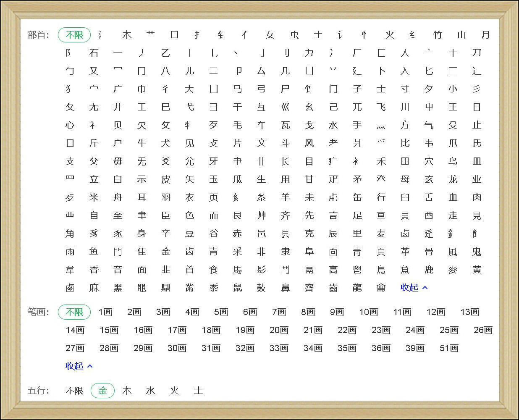This screenshot has height=420, width=519.
Task: Select 不限 in the 部首 filter
Action: click(74, 35)
